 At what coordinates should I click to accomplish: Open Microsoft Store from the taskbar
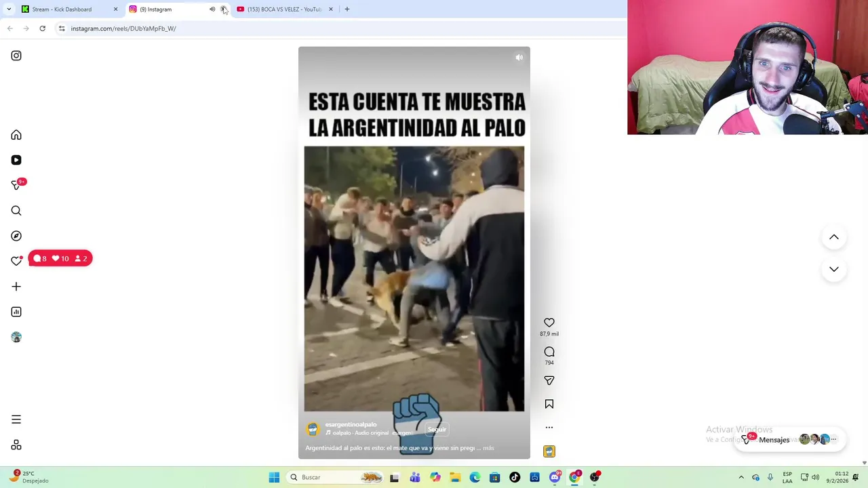[495, 477]
